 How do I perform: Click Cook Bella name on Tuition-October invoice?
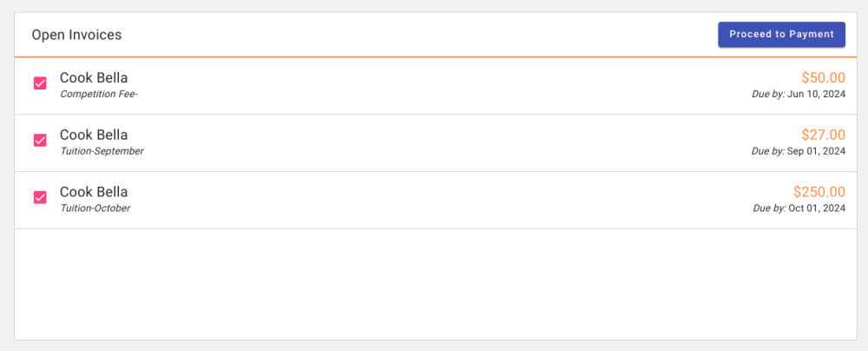[x=94, y=193]
